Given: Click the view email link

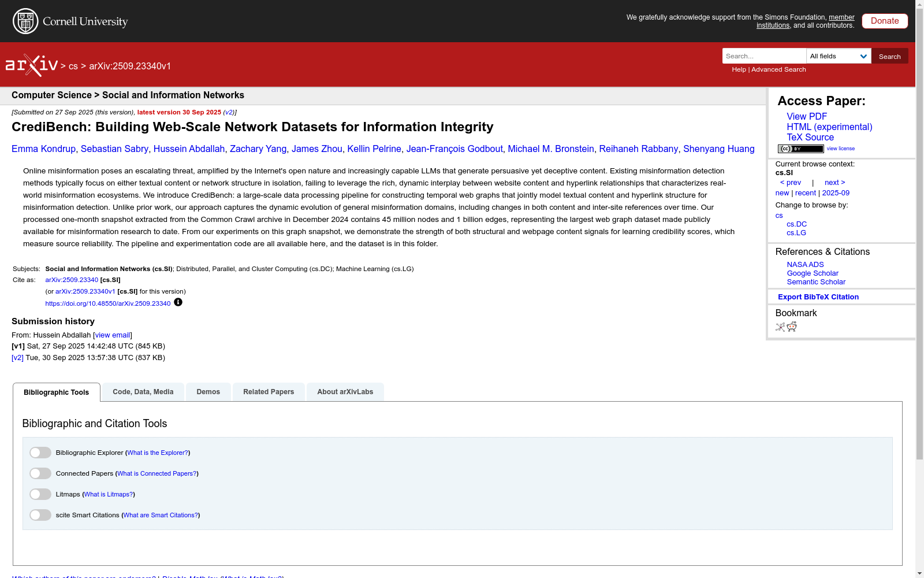Looking at the screenshot, I should tap(113, 335).
